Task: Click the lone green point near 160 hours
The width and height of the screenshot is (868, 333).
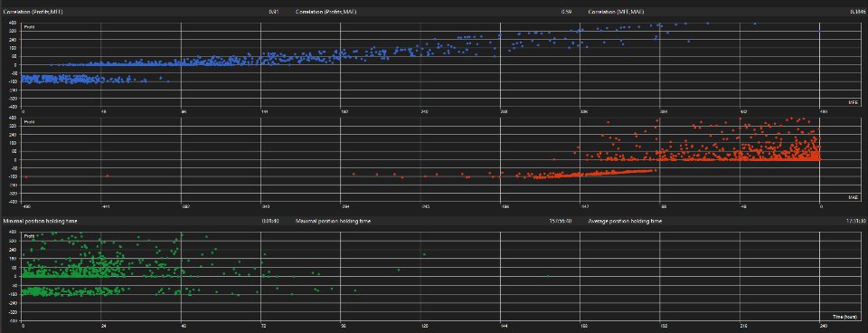Action: click(548, 276)
